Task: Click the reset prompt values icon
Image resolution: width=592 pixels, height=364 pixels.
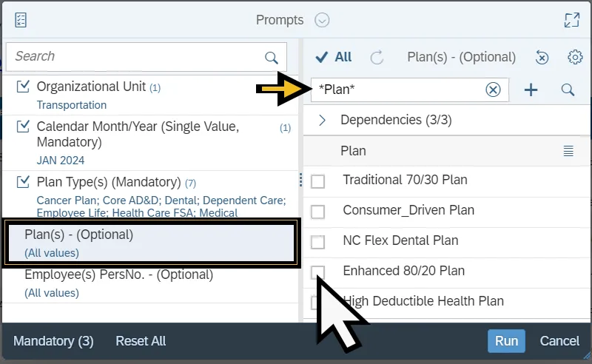Action: pos(542,57)
